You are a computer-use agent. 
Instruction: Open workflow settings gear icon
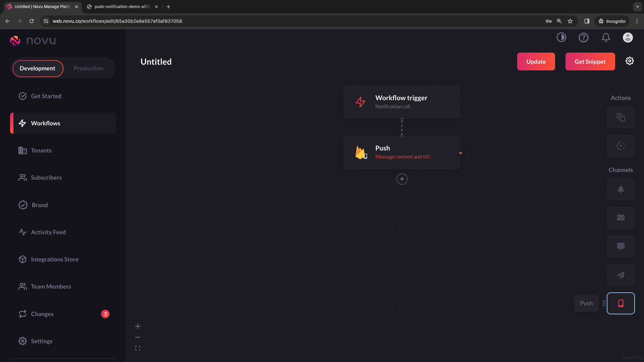point(630,61)
